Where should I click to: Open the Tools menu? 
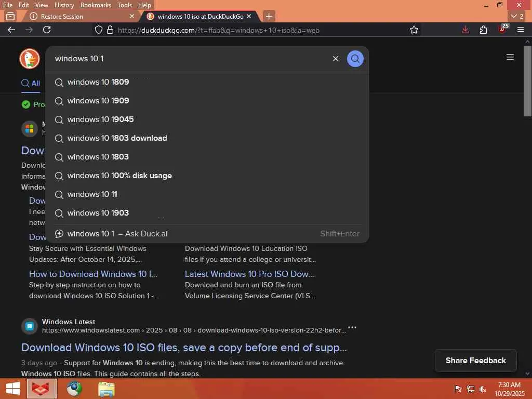click(124, 5)
